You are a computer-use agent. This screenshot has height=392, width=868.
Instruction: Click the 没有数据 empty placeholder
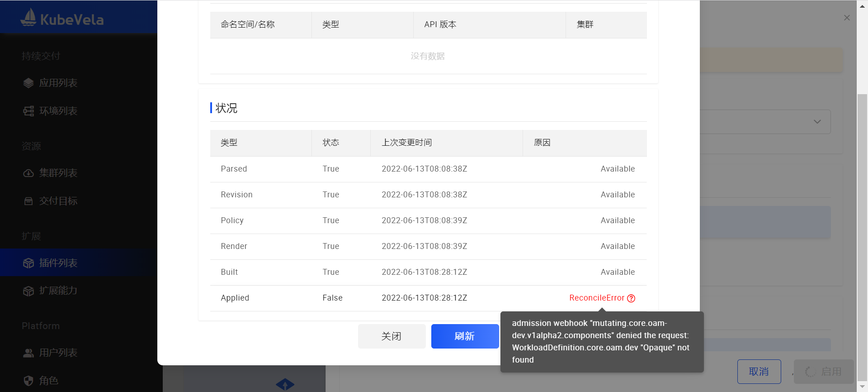point(428,56)
